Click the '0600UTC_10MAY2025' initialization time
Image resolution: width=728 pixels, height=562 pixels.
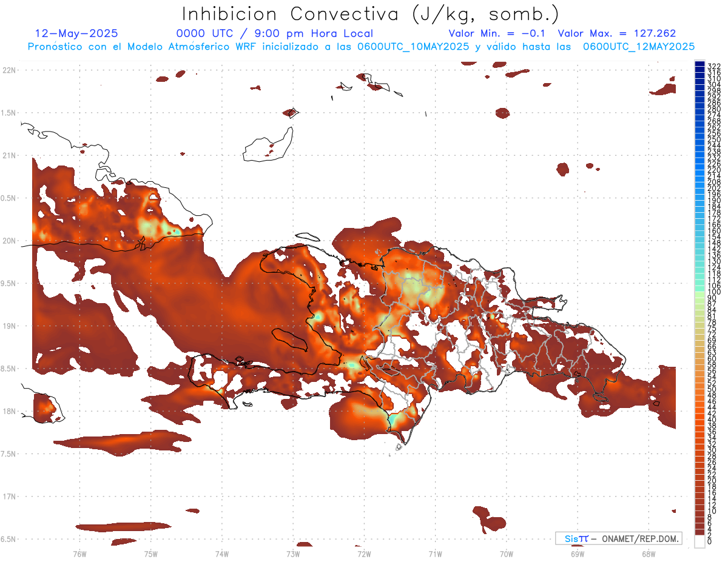coord(413,46)
